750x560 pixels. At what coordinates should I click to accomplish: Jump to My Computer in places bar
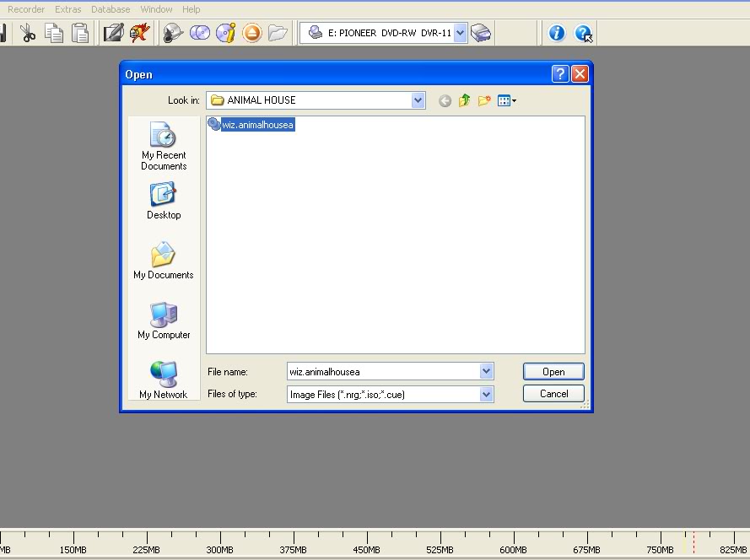tap(164, 321)
